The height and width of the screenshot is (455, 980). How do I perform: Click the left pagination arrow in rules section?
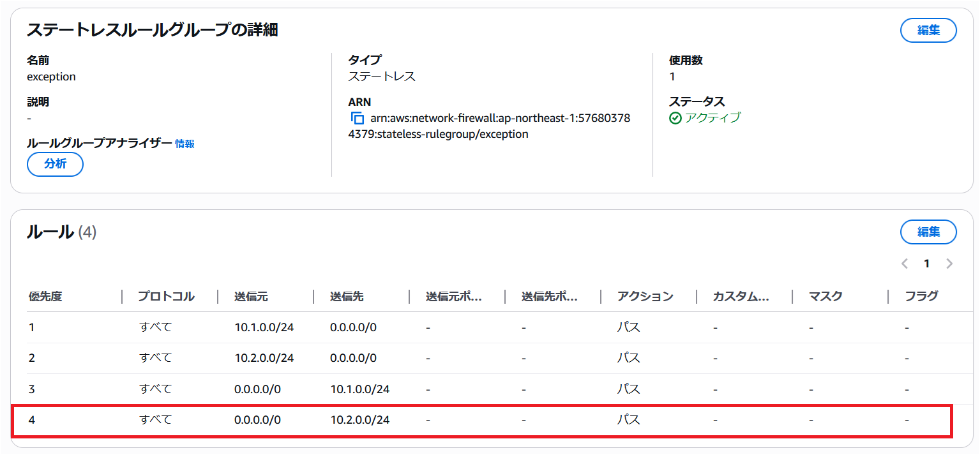(x=904, y=263)
